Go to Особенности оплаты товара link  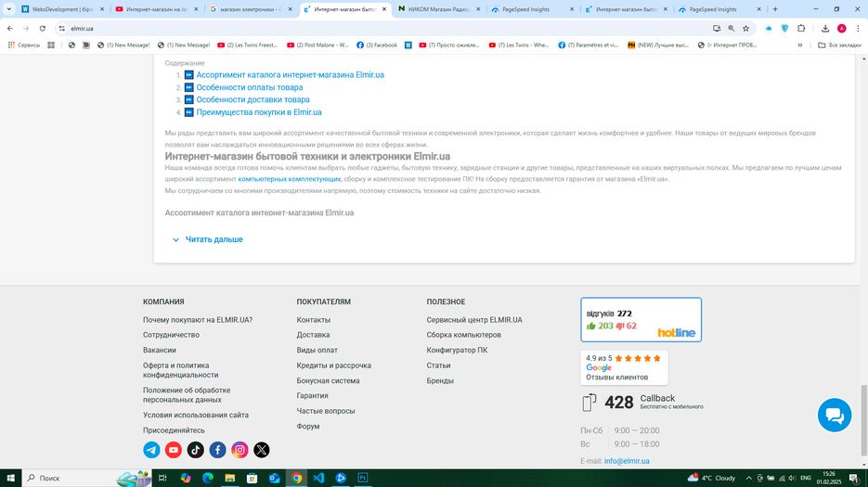click(x=250, y=87)
